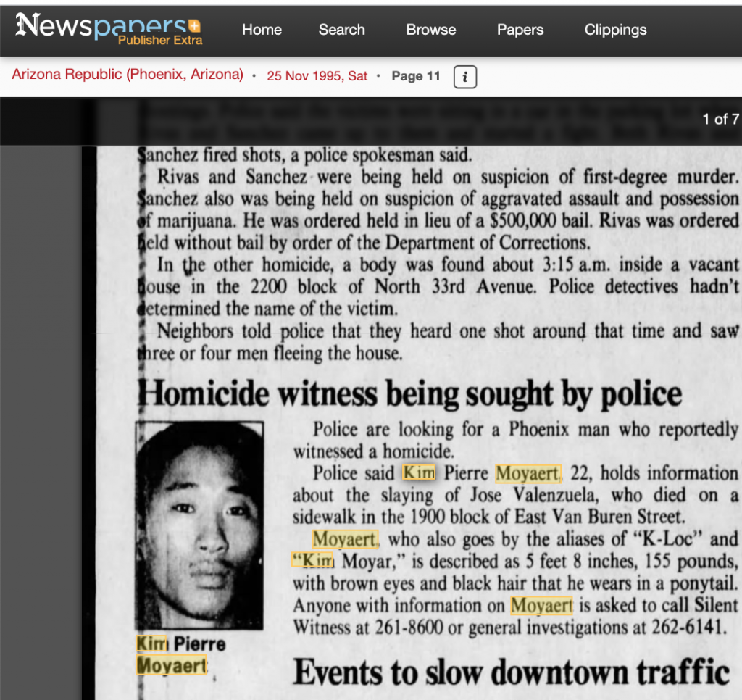This screenshot has width=742, height=700.
Task: Click the "Homicide witness being sought by police" headline
Action: [409, 395]
